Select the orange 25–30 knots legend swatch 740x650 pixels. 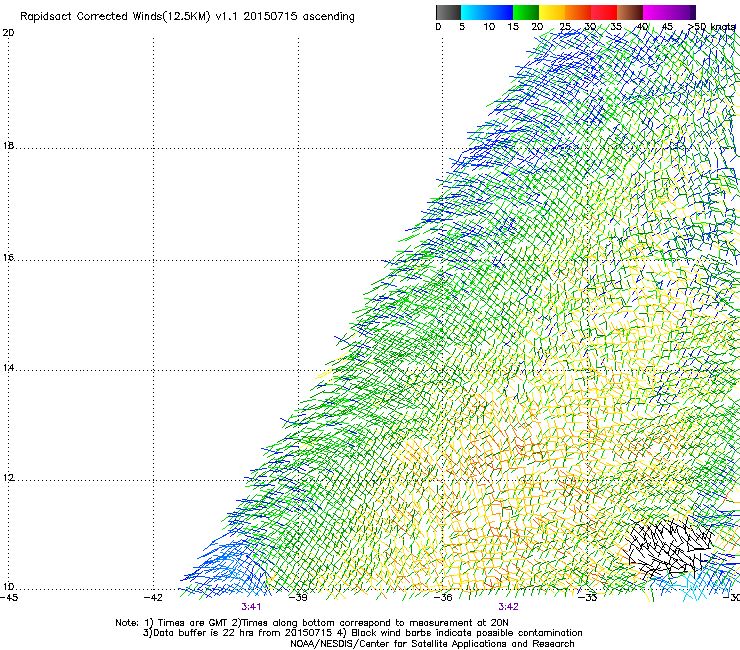click(x=578, y=12)
